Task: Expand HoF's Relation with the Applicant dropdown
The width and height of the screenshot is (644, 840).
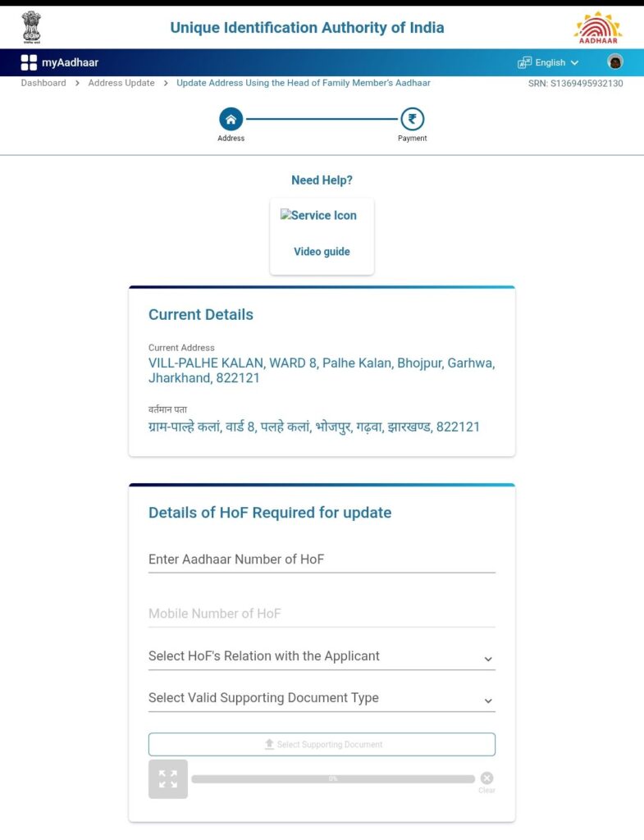Action: (x=322, y=656)
